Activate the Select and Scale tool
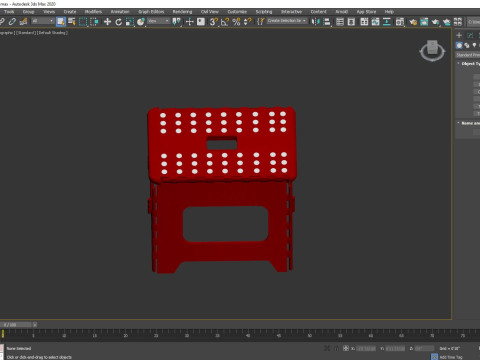 coord(129,22)
